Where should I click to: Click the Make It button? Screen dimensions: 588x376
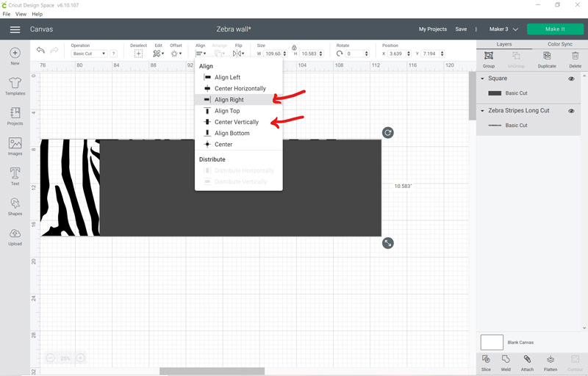tap(555, 29)
